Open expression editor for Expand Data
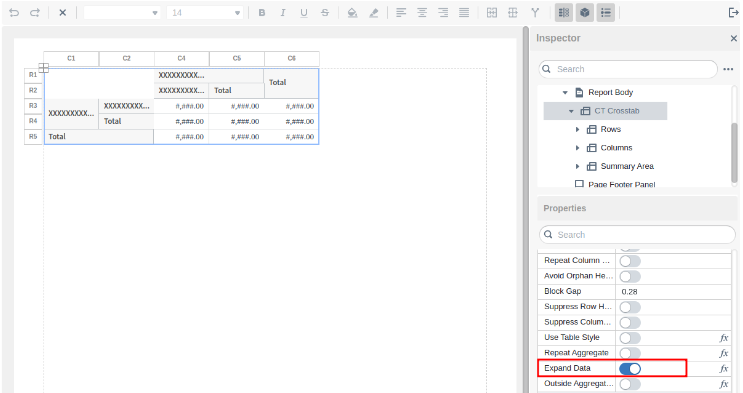Image resolution: width=743 pixels, height=393 pixels. pyautogui.click(x=724, y=368)
